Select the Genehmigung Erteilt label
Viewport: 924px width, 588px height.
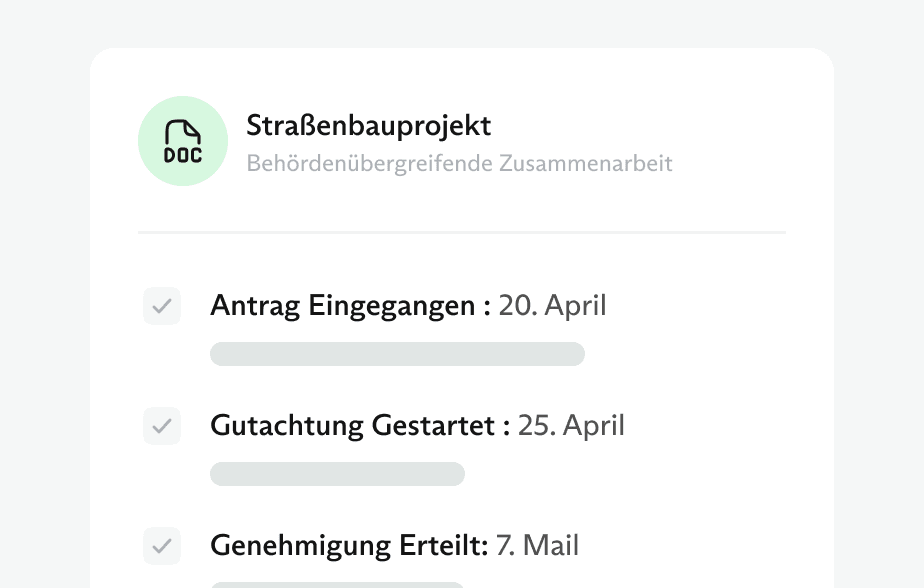point(349,546)
